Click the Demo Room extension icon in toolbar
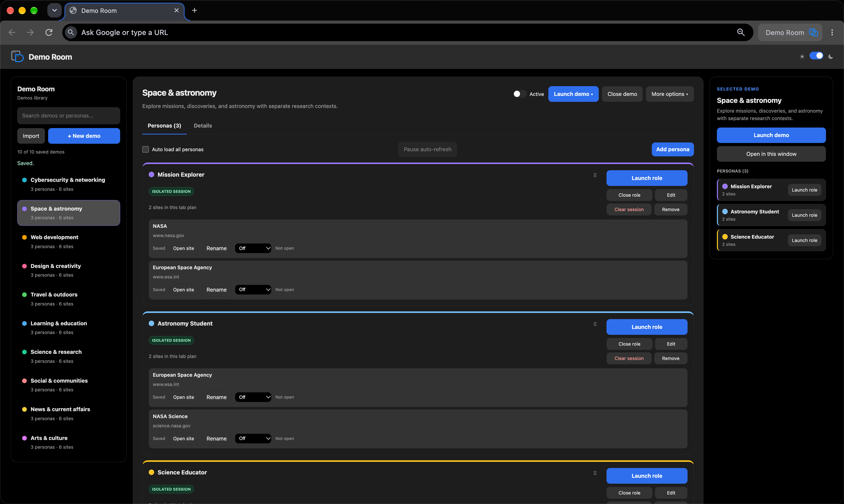844x504 pixels. [813, 32]
